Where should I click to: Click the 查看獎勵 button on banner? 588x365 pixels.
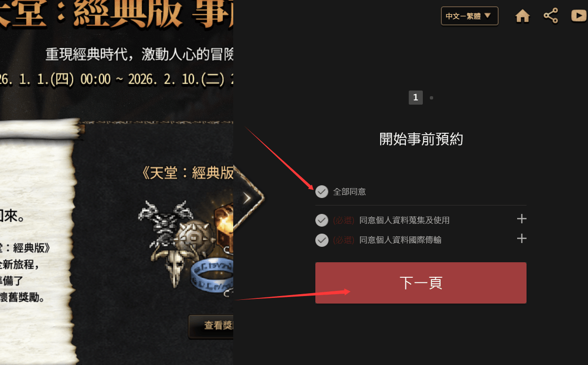211,326
